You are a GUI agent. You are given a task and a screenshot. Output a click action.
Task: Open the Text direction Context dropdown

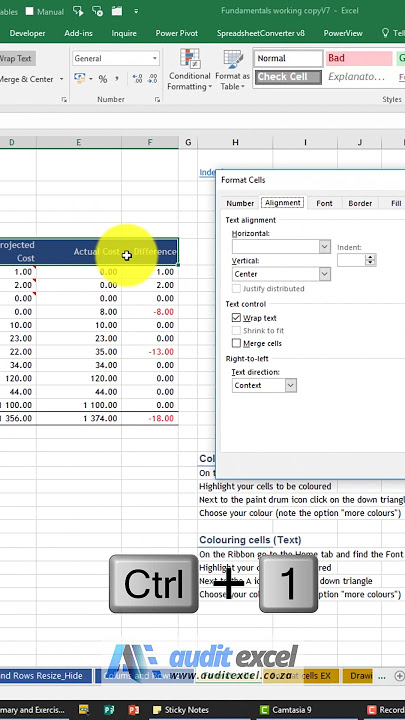[264, 385]
